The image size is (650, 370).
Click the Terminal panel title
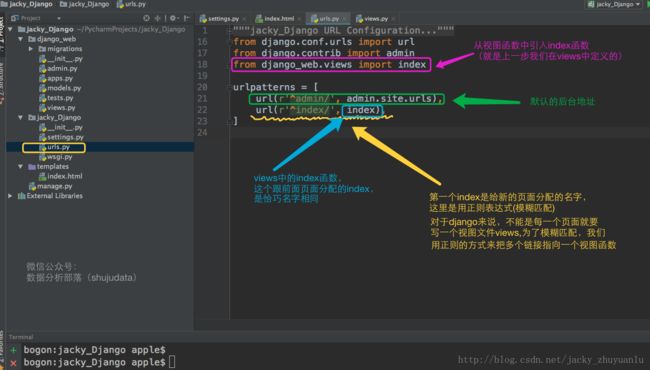click(x=21, y=337)
